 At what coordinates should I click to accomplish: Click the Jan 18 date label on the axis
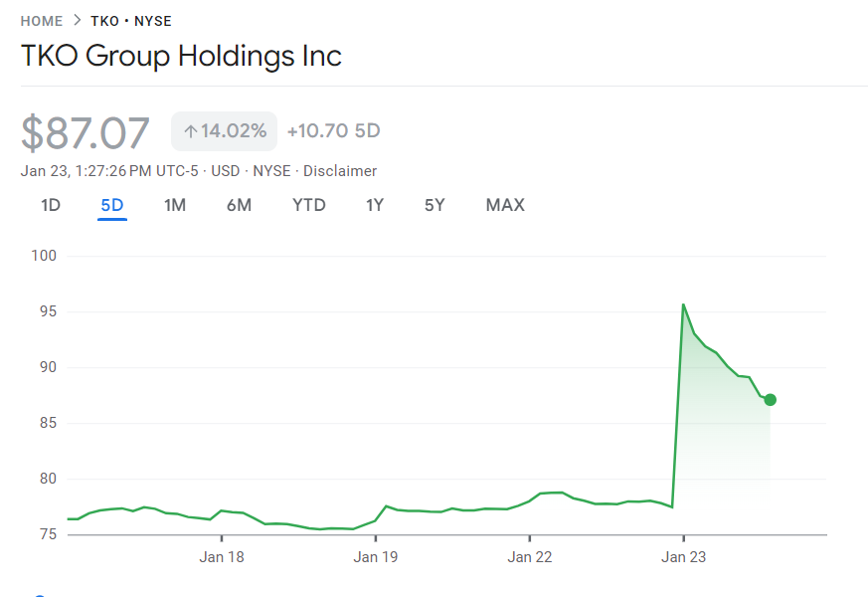pyautogui.click(x=222, y=557)
